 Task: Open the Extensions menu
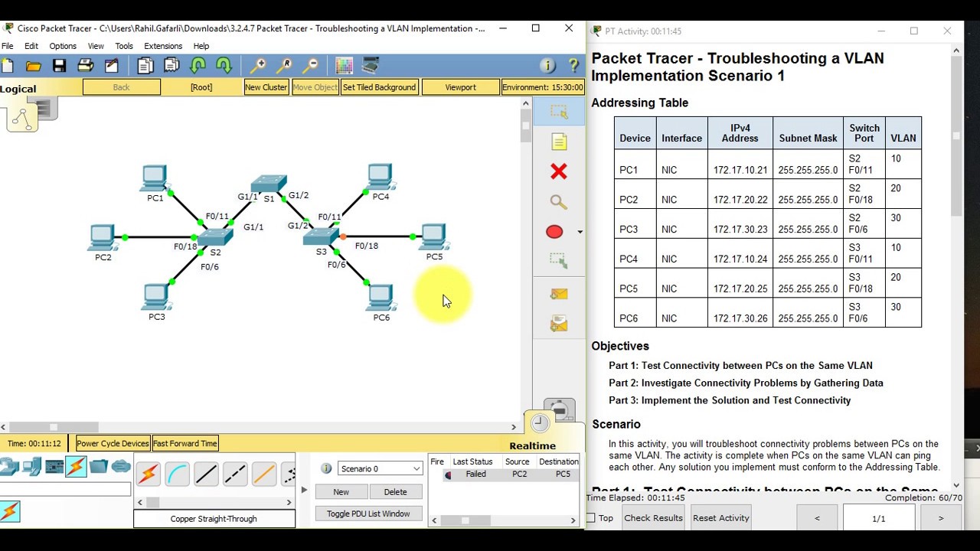coord(163,46)
